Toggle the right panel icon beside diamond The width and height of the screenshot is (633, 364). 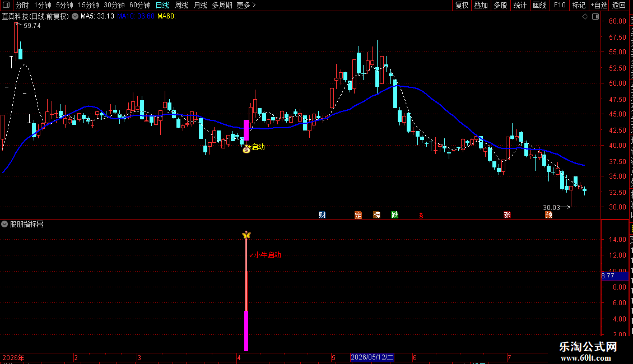(x=595, y=17)
